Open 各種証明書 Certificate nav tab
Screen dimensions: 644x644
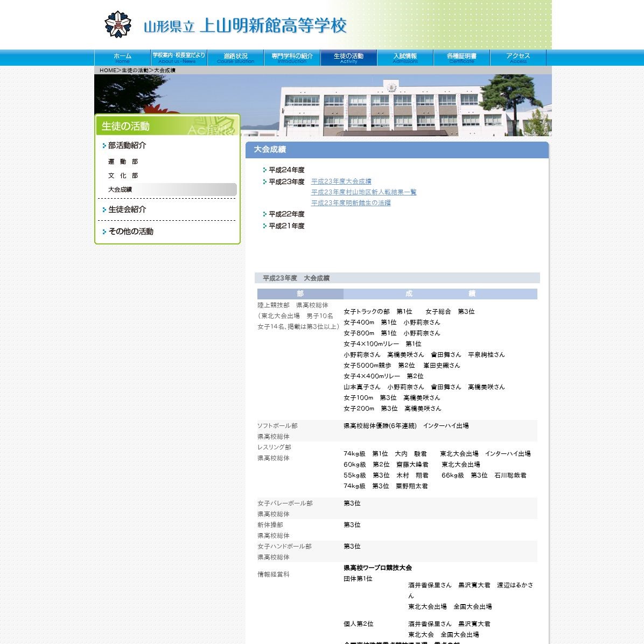[x=461, y=58]
